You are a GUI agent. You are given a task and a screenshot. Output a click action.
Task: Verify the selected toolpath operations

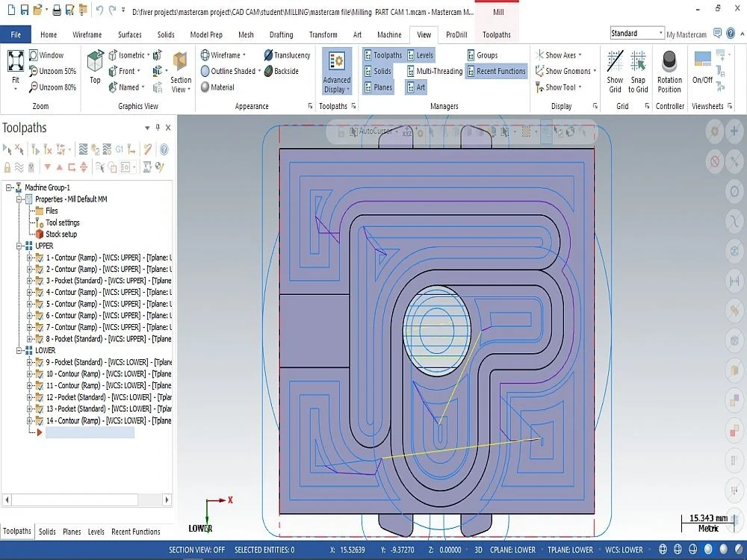click(106, 149)
